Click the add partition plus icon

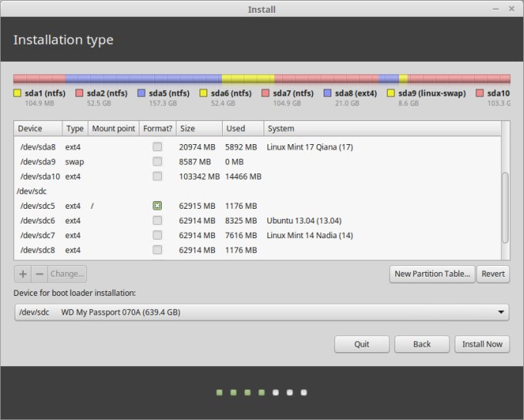point(22,274)
